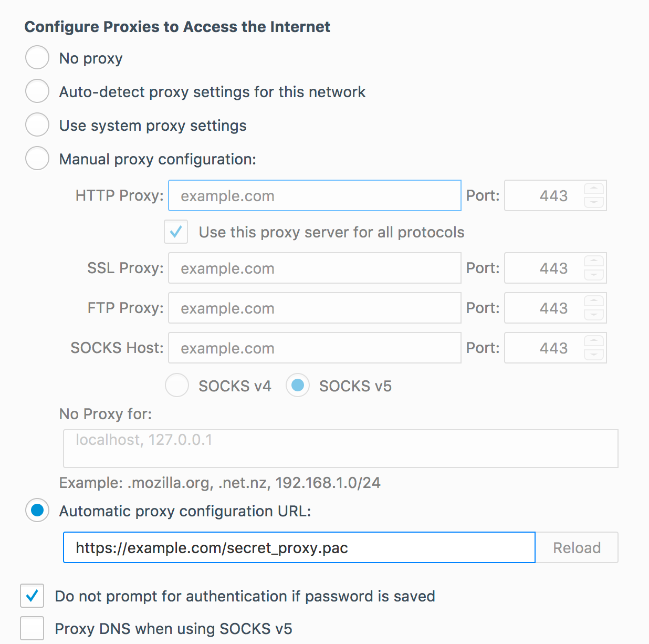
Task: Click inside the "No Proxy for" text box
Action: point(340,448)
